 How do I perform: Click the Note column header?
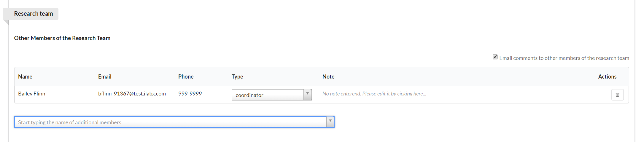[x=328, y=76]
